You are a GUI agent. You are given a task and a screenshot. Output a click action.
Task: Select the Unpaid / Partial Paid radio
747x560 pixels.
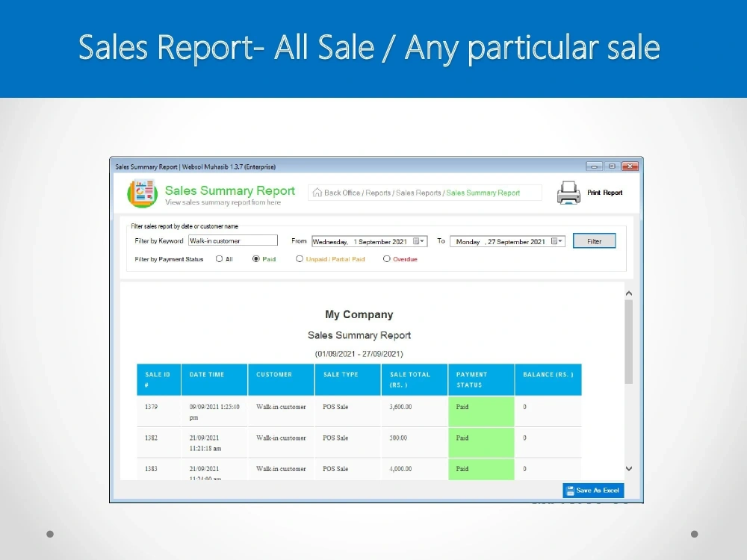300,259
